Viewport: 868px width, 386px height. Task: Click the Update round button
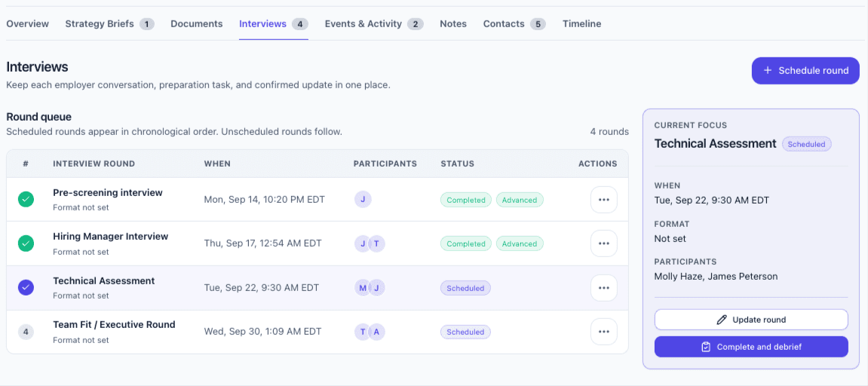[x=751, y=320]
